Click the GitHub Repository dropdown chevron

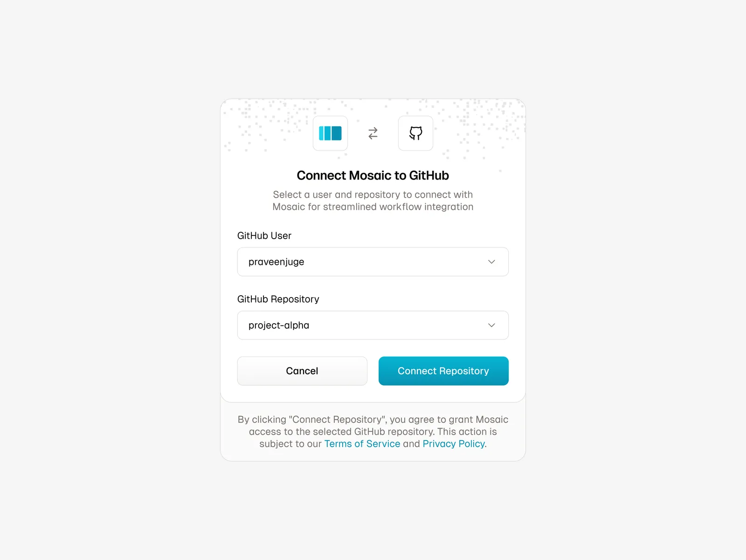[x=491, y=325]
